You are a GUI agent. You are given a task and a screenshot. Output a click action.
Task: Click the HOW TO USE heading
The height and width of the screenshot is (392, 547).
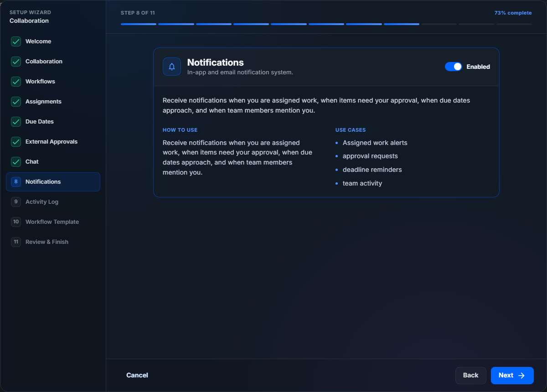coord(180,130)
